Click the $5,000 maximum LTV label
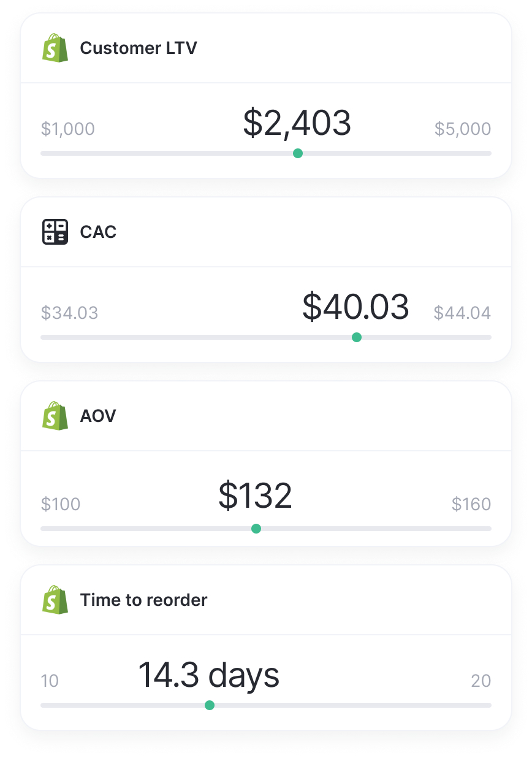 click(x=463, y=129)
